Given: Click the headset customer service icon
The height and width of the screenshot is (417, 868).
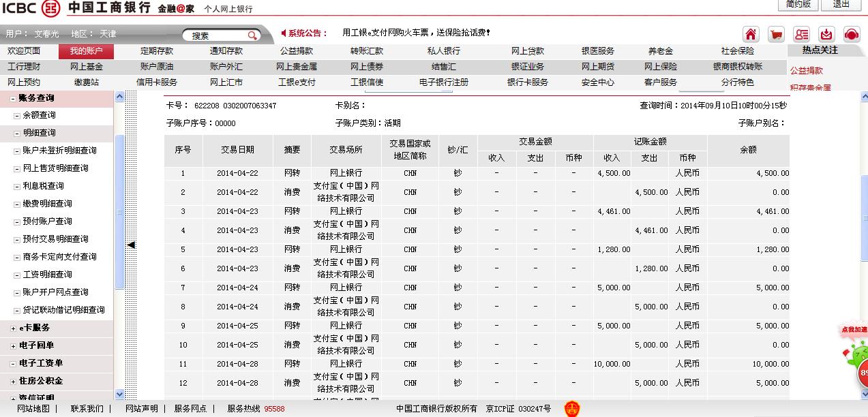Looking at the screenshot, I should (x=851, y=34).
